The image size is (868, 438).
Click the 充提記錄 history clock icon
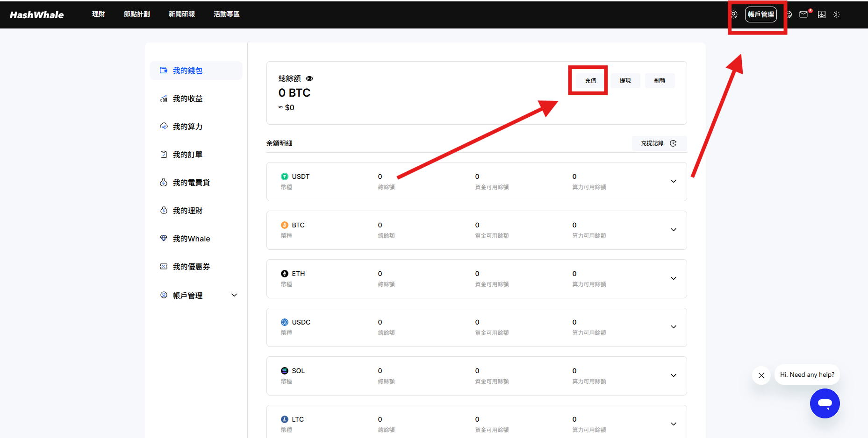[x=673, y=143]
